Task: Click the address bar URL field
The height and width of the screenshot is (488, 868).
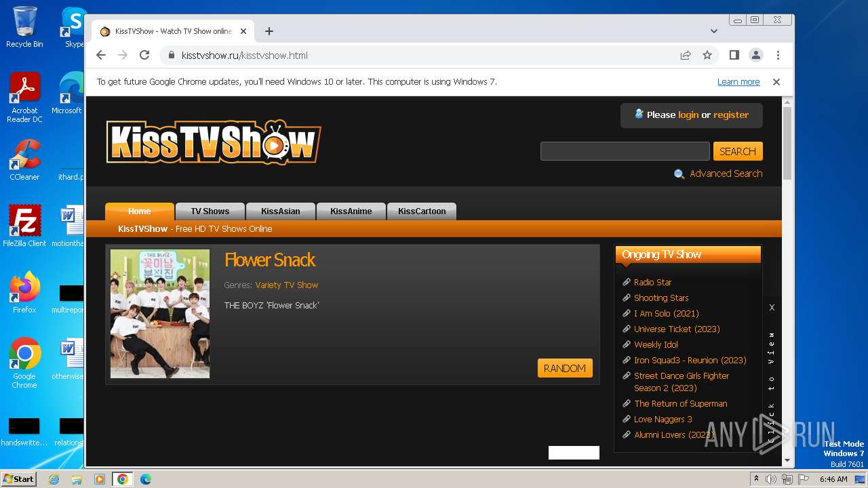Action: pyautogui.click(x=420, y=55)
